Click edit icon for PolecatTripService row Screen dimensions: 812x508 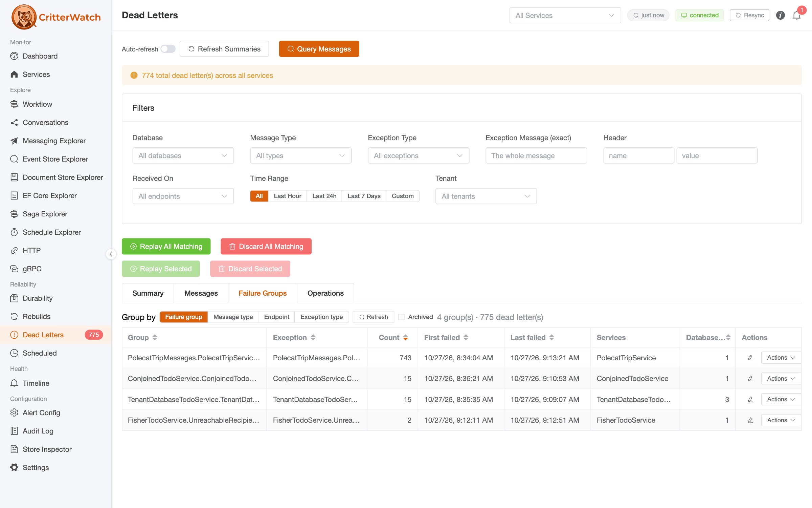750,358
